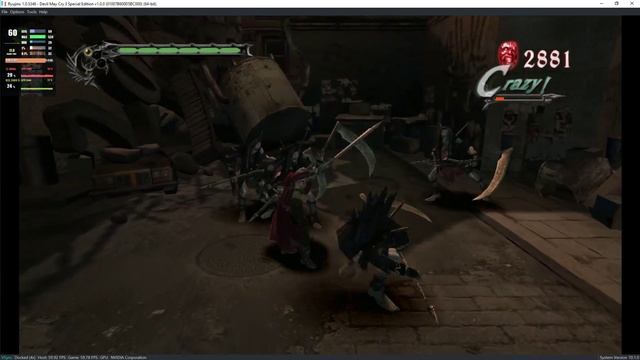Click the System Version status text
640x360 pixels.
[x=619, y=358]
